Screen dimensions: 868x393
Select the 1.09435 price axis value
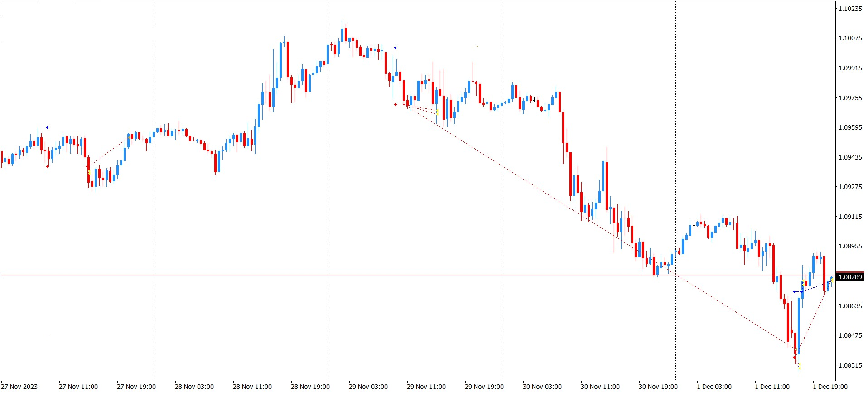[x=850, y=157]
